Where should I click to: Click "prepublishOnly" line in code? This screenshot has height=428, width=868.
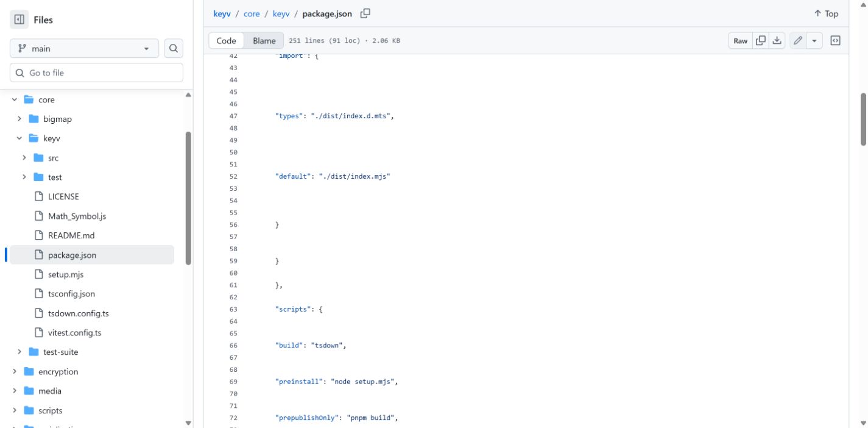[336, 418]
